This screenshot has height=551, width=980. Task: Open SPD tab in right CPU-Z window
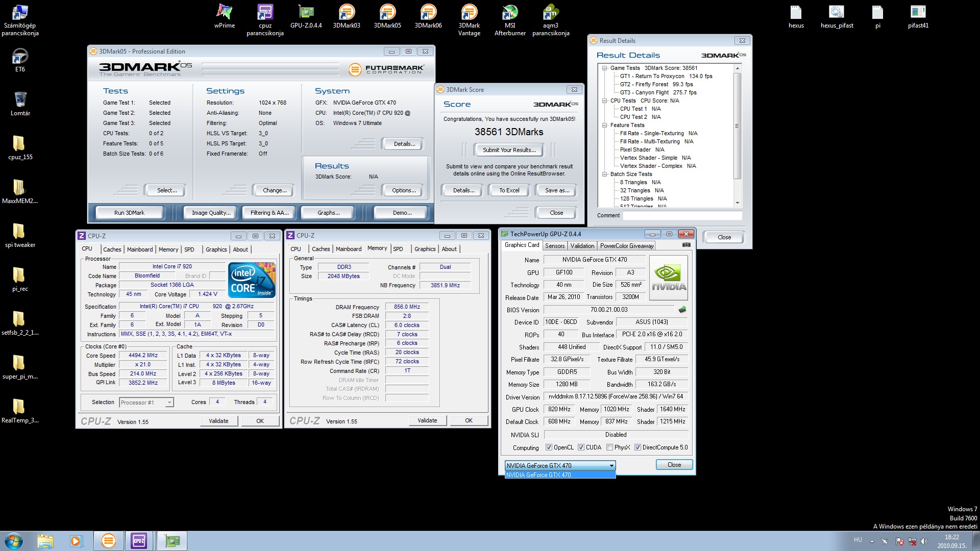coord(398,249)
